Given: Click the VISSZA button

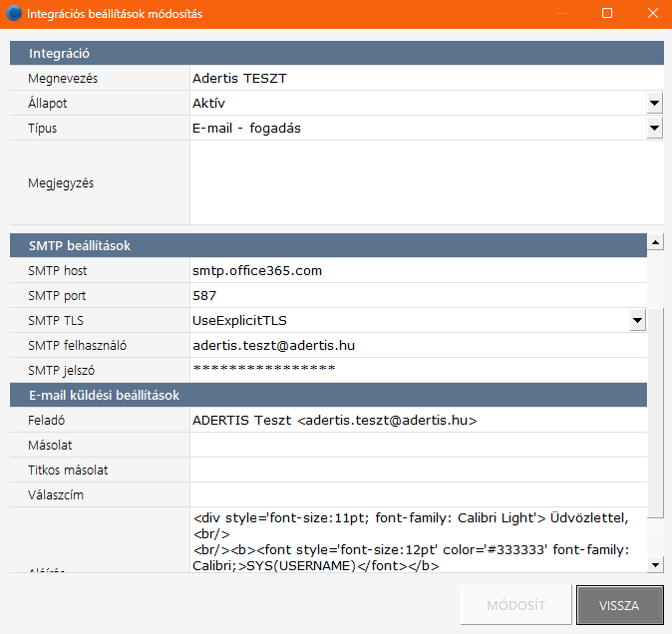Looking at the screenshot, I should pyautogui.click(x=618, y=605).
